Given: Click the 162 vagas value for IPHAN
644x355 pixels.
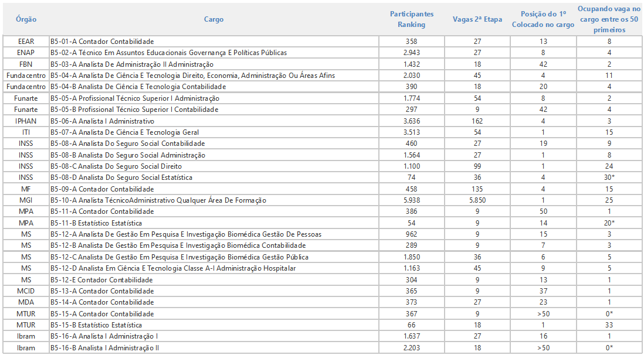Looking at the screenshot, I should [477, 121].
